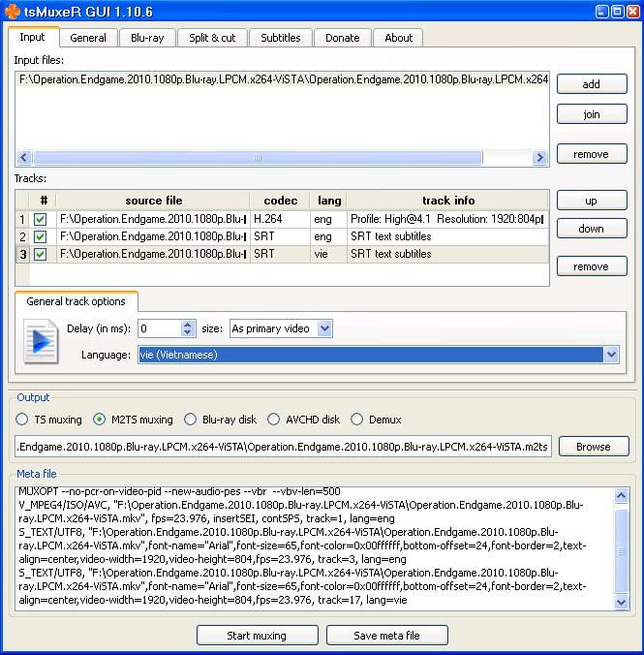Click right arrow of input files scrollbar
Image resolution: width=644 pixels, height=655 pixels.
coord(539,158)
